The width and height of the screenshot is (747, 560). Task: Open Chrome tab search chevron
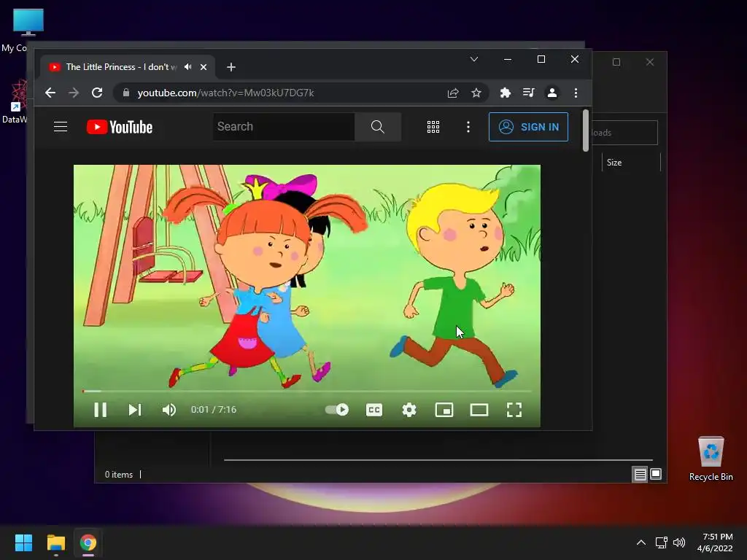474,60
